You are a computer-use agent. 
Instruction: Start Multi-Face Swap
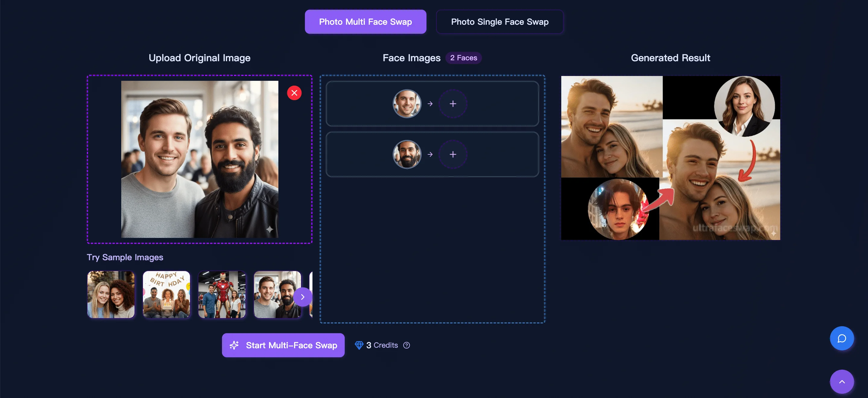(x=283, y=345)
